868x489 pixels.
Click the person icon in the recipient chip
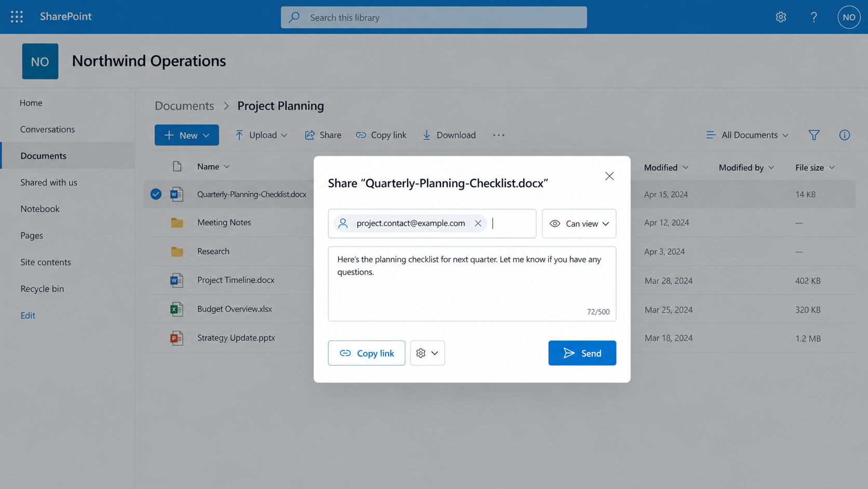(343, 223)
